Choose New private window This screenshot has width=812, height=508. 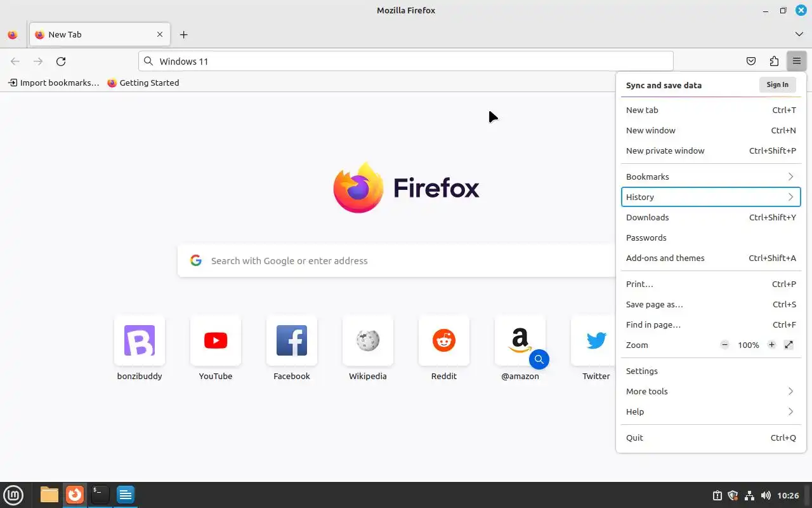[710, 150]
